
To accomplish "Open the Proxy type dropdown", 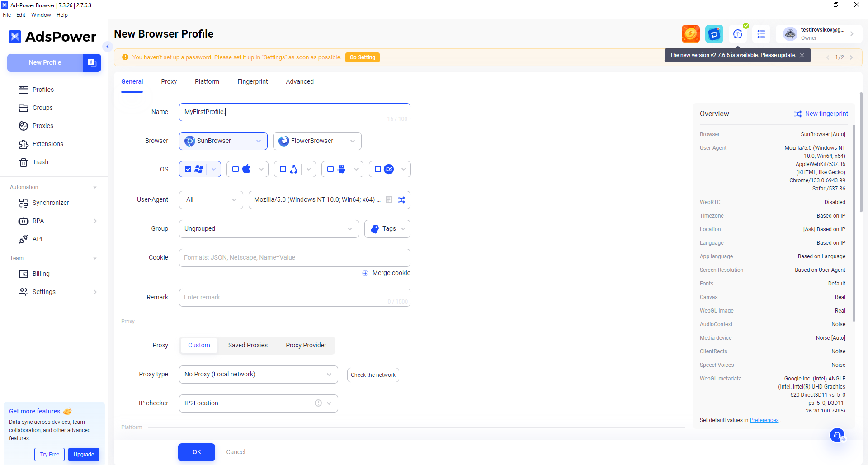I will (x=258, y=375).
